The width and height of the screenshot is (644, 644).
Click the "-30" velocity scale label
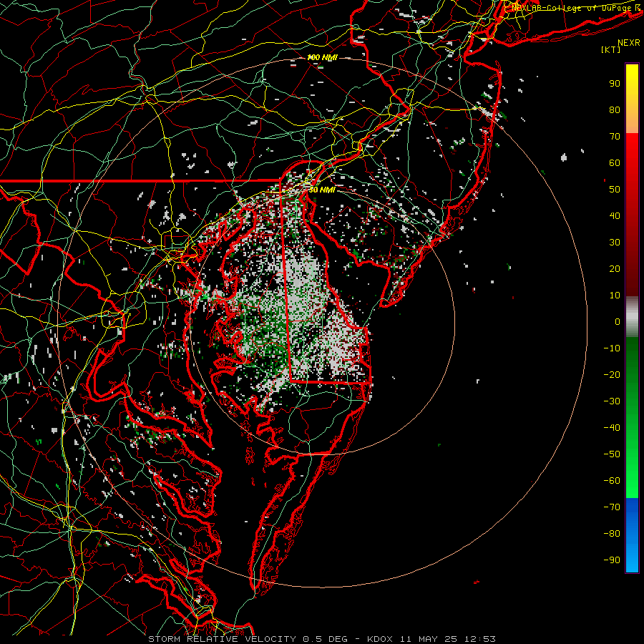tap(612, 401)
